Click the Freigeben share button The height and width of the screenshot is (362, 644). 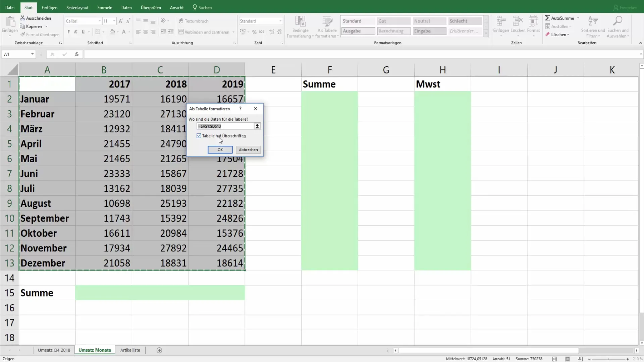(x=625, y=7)
